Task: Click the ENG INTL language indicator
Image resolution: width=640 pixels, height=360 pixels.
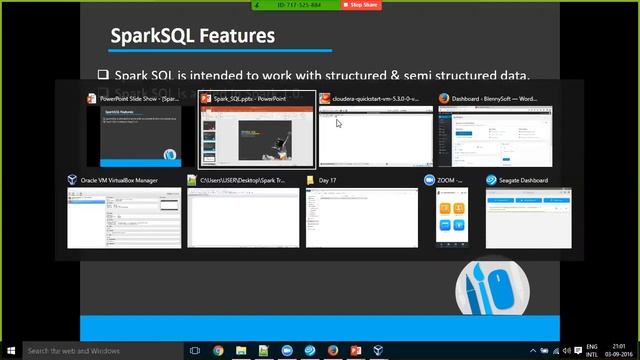Action: click(592, 351)
